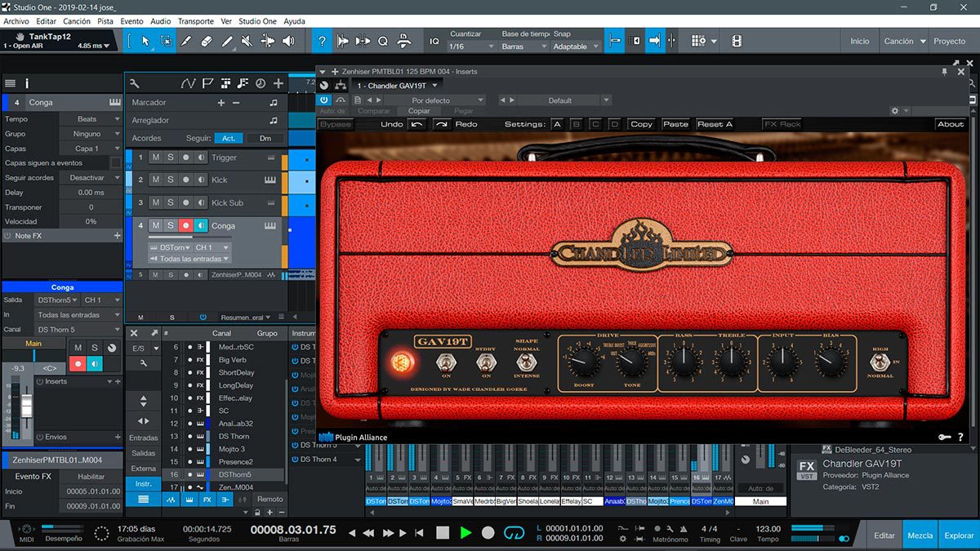Viewport: 980px width, 551px height.
Task: Select the Range tool
Action: click(x=166, y=41)
